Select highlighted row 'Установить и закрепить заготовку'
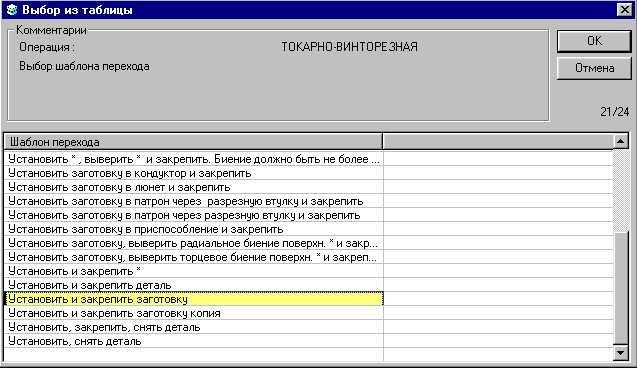Viewport: 637px width, 368px height. (193, 299)
